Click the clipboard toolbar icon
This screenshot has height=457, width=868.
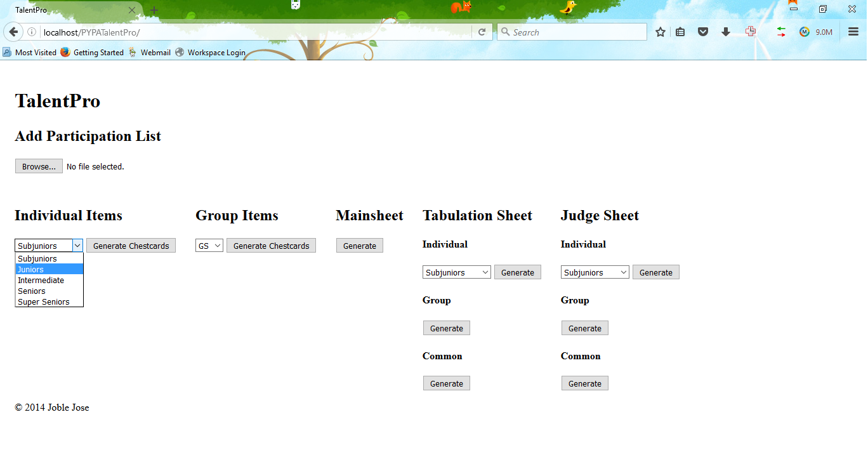(x=680, y=32)
